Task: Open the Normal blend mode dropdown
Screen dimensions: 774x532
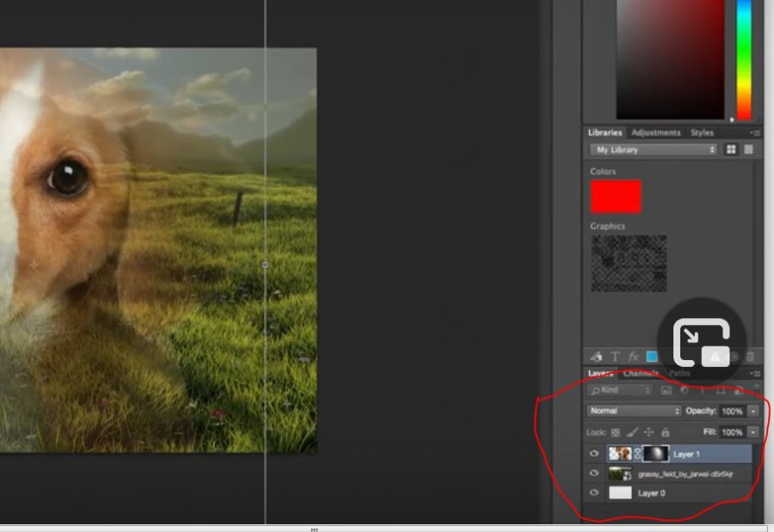Action: pos(634,411)
